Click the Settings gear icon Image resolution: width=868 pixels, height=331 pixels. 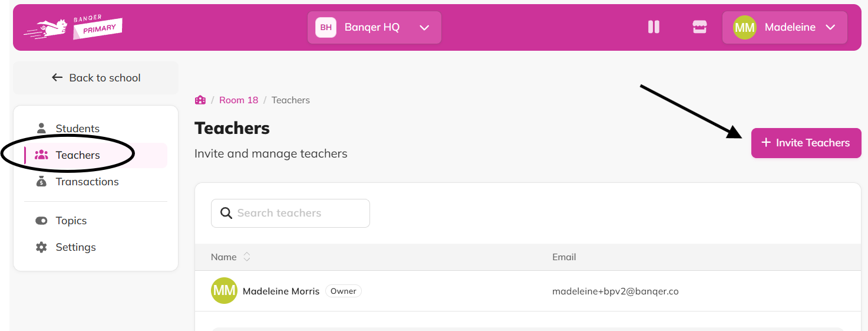point(41,247)
